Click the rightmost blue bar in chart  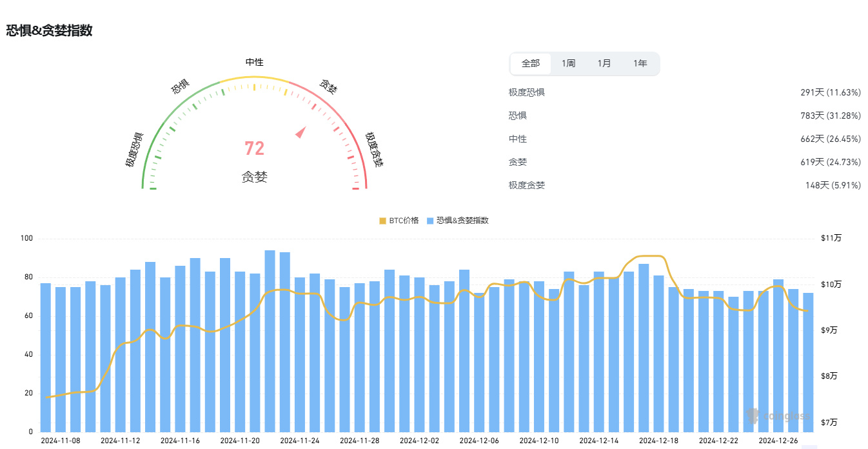[x=808, y=362]
